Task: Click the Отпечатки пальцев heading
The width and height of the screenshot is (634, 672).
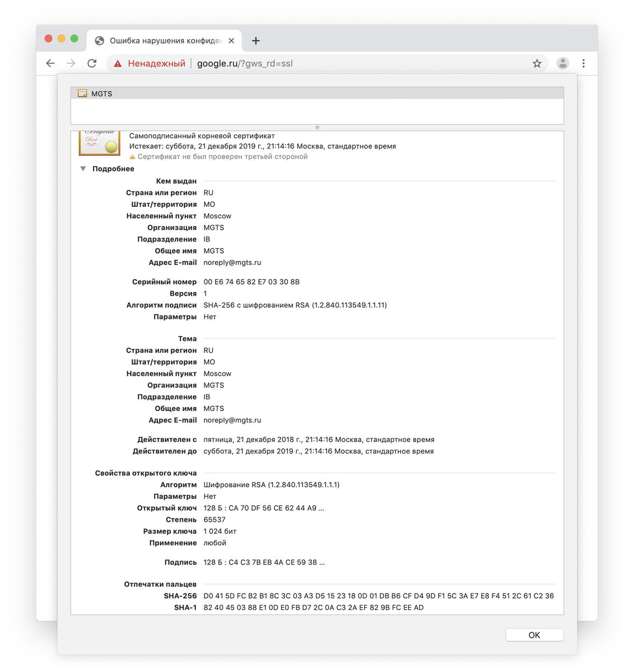Action: 160,585
